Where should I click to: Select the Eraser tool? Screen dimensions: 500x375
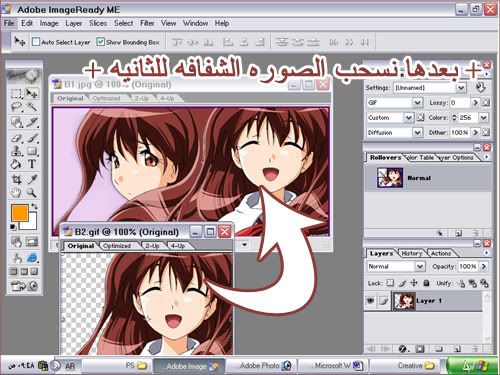point(16,138)
